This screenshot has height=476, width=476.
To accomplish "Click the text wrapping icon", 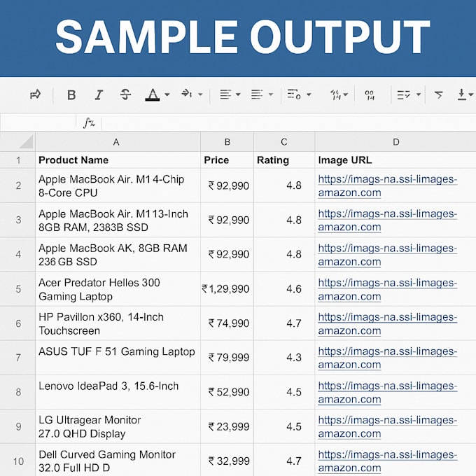I will [x=294, y=94].
